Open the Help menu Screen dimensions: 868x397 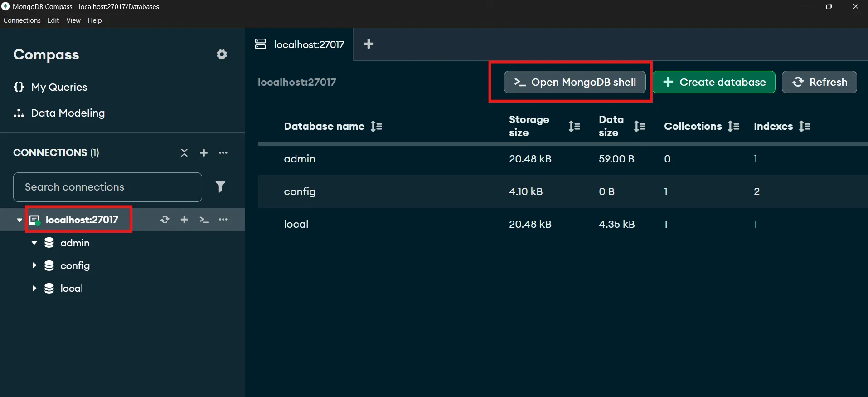coord(95,20)
